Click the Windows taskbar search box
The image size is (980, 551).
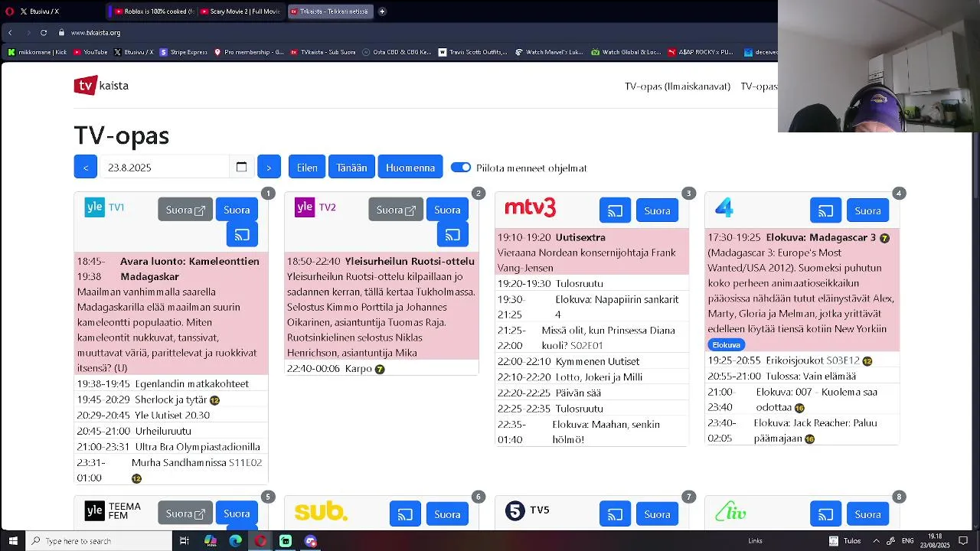[99, 541]
